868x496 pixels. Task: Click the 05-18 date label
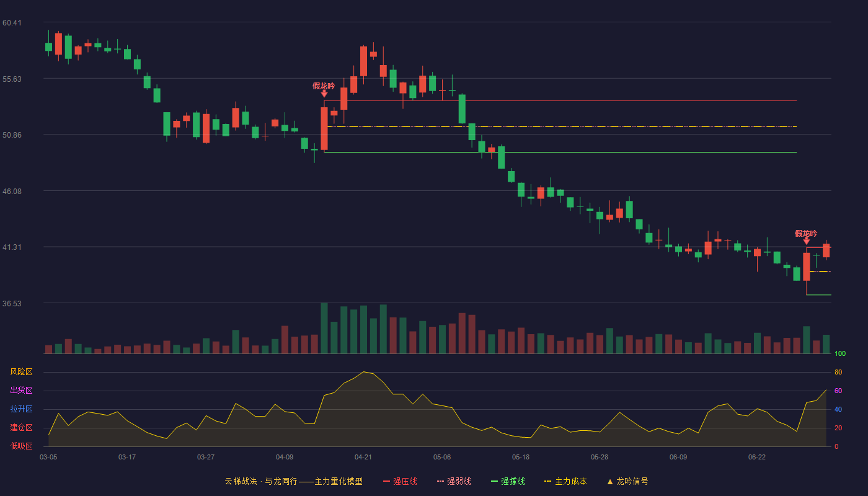521,457
